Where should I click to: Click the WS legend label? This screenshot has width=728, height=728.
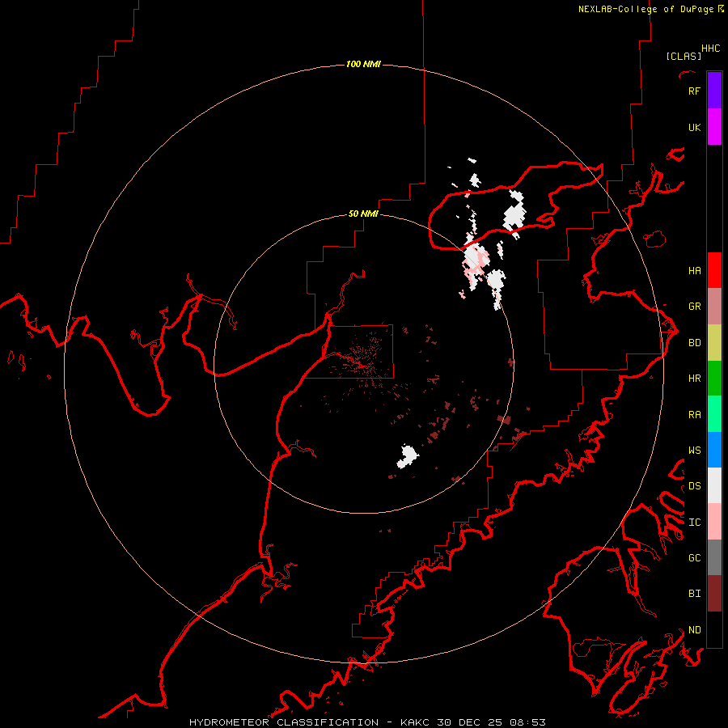694,451
